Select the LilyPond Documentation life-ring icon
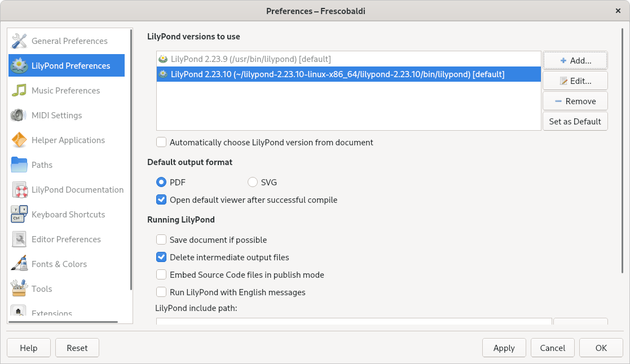This screenshot has height=364, width=630. (19, 189)
